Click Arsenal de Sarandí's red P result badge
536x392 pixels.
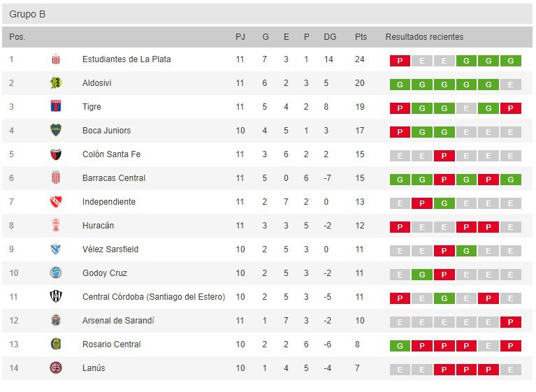(x=511, y=322)
